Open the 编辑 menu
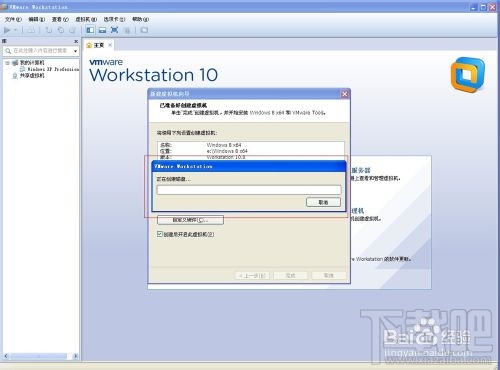Screen dimensions: 500x370 point(37,19)
